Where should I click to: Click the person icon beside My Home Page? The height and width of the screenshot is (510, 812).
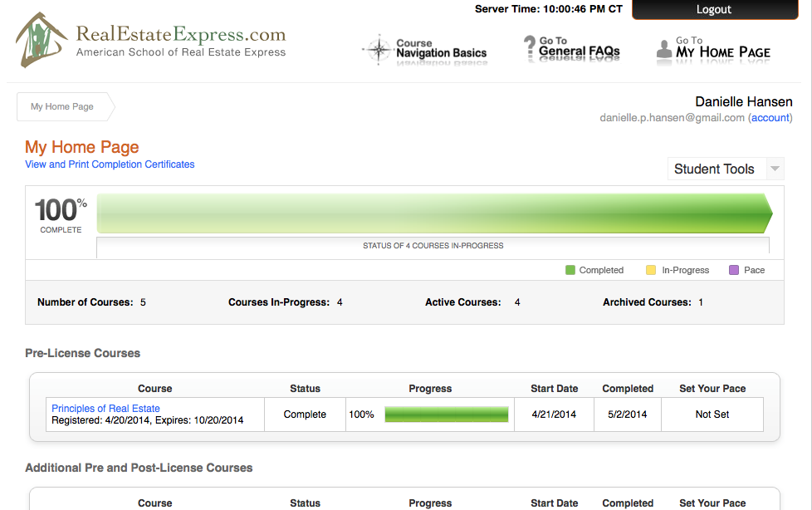point(664,51)
